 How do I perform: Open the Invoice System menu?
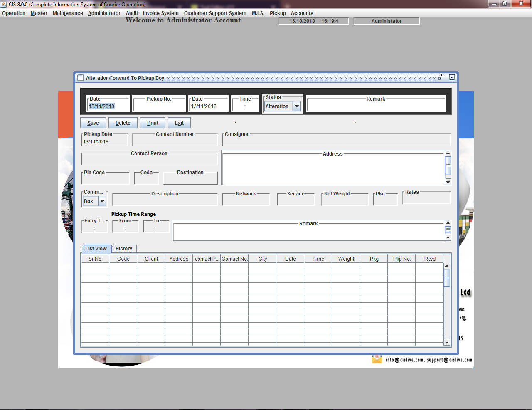click(x=160, y=13)
